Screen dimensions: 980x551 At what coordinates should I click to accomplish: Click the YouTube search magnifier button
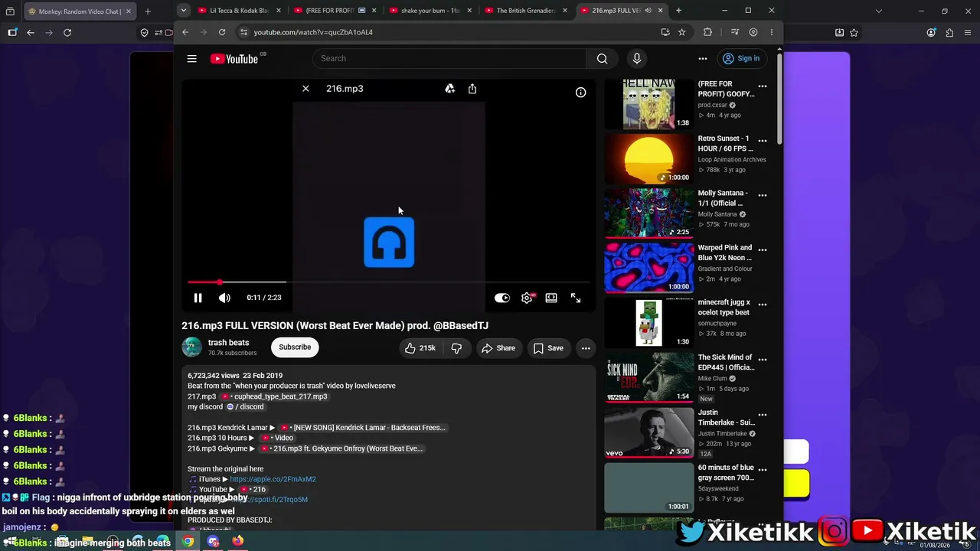pos(602,59)
